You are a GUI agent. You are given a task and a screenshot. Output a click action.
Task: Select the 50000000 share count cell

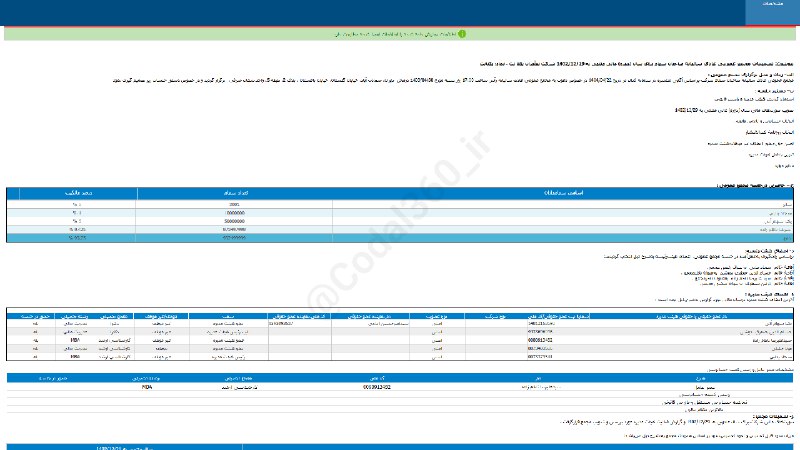[234, 221]
